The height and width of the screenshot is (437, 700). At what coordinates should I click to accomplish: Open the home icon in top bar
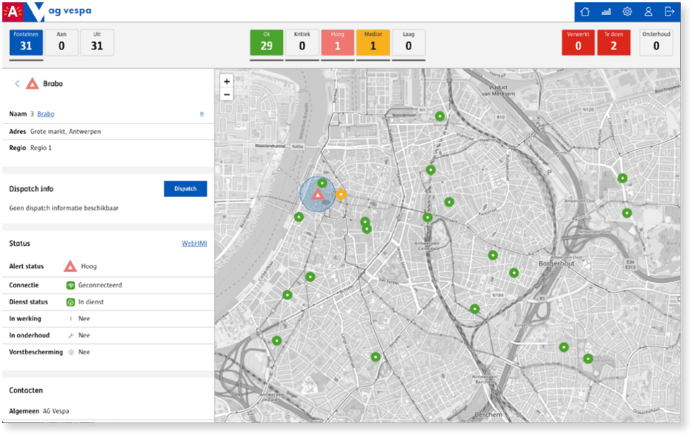point(584,12)
